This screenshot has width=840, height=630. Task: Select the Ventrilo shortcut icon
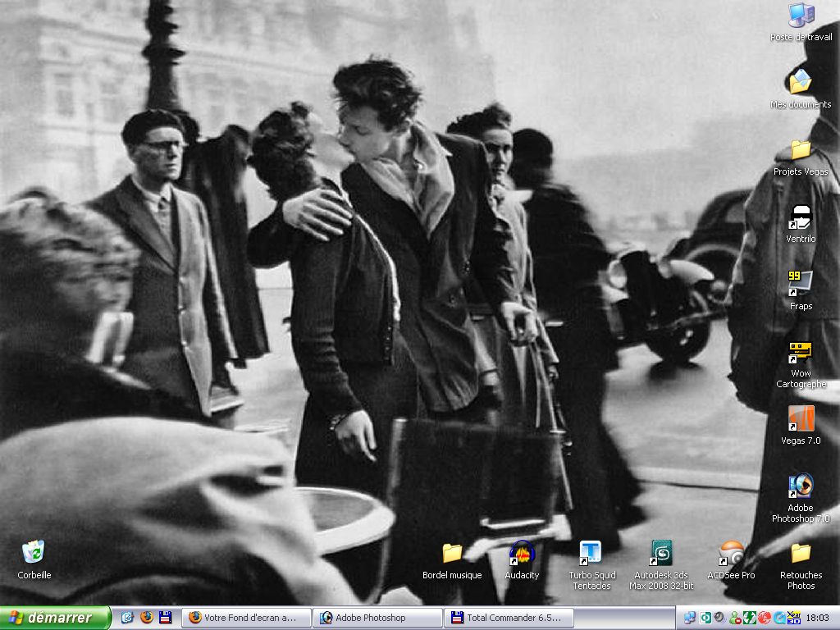pos(801,225)
